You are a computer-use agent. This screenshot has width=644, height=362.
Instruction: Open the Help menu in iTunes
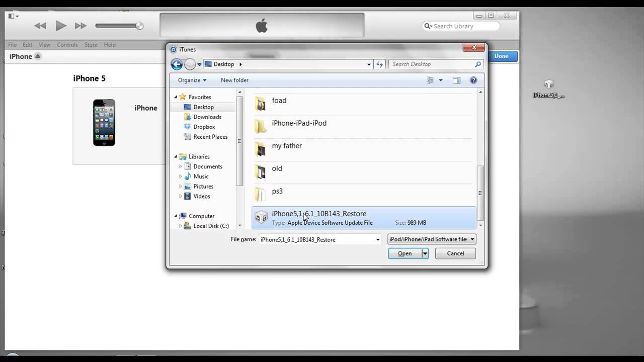(x=110, y=45)
